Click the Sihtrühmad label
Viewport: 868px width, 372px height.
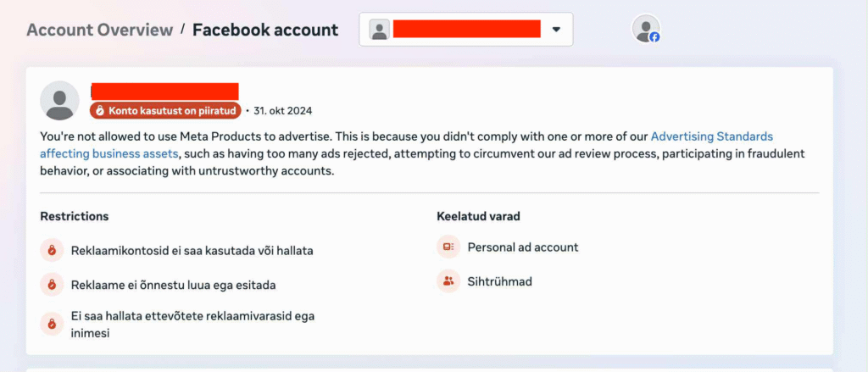[x=500, y=281]
